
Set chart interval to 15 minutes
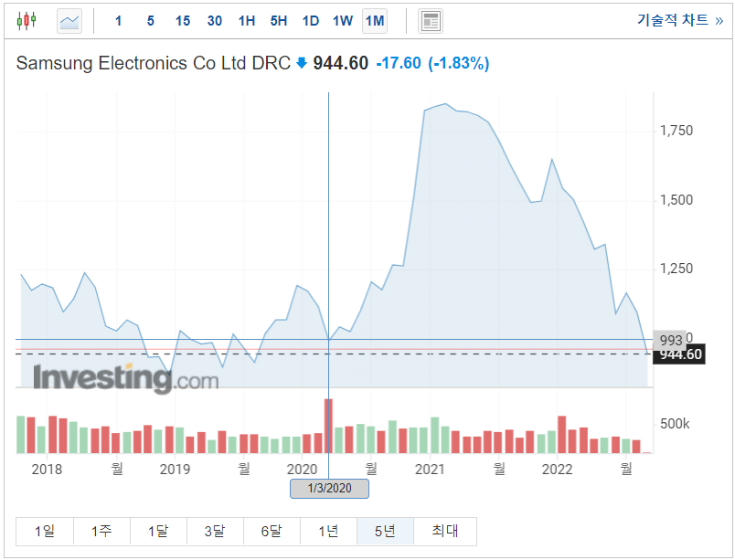tap(182, 21)
